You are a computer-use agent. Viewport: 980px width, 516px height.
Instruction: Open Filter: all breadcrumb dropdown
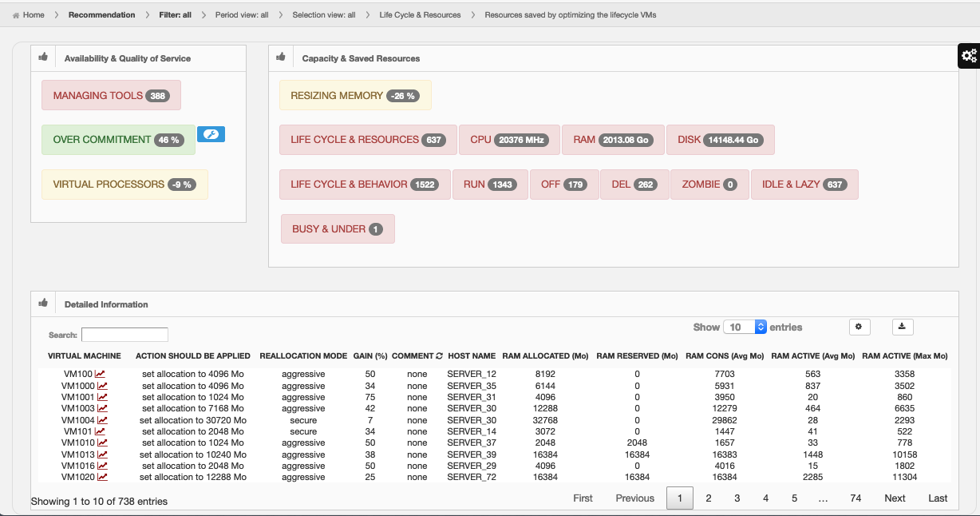(175, 14)
